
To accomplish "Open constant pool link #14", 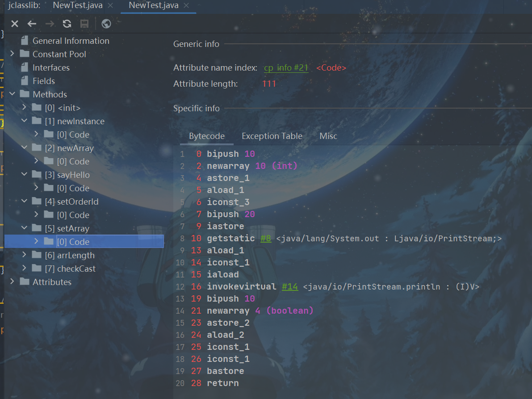I will [289, 287].
